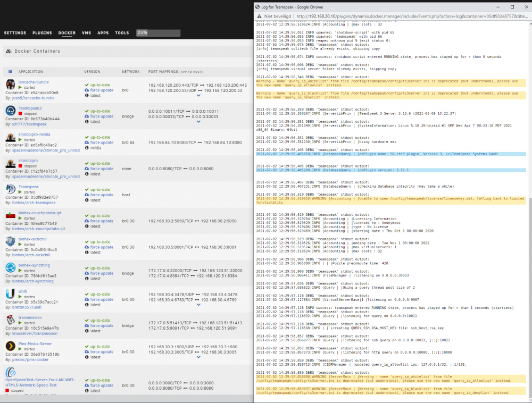Image resolution: width=532 pixels, height=403 pixels.
Task: Open the binhex/arch-teamspeak repository link
Action: [x=34, y=203]
